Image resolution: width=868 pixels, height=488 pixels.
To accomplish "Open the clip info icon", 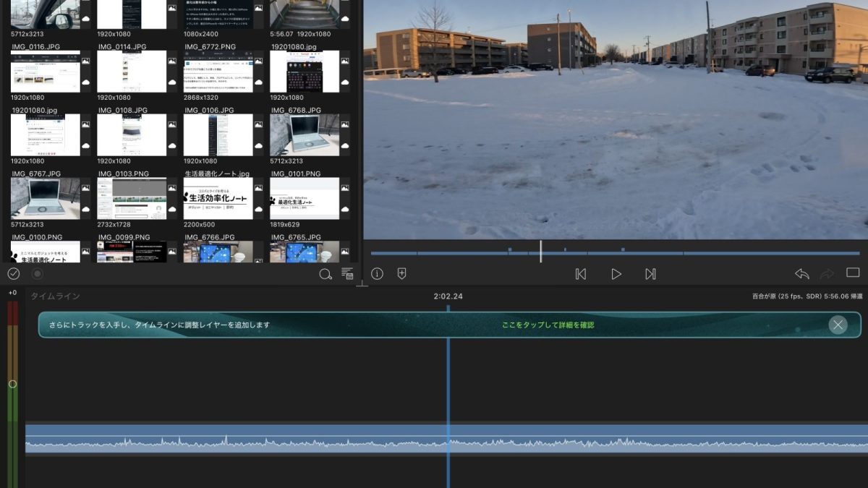I will pyautogui.click(x=377, y=273).
